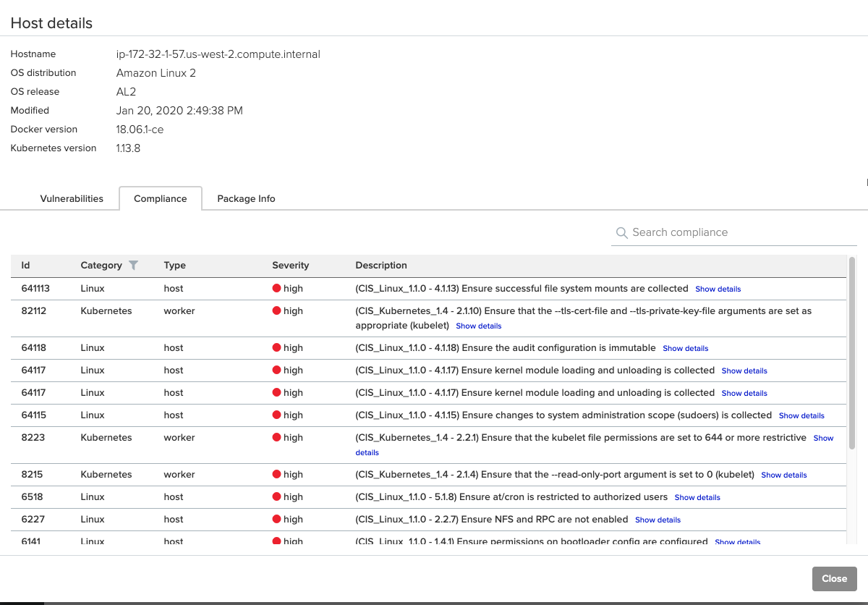
Task: Click the red severity dot for Id 6518
Action: point(276,497)
